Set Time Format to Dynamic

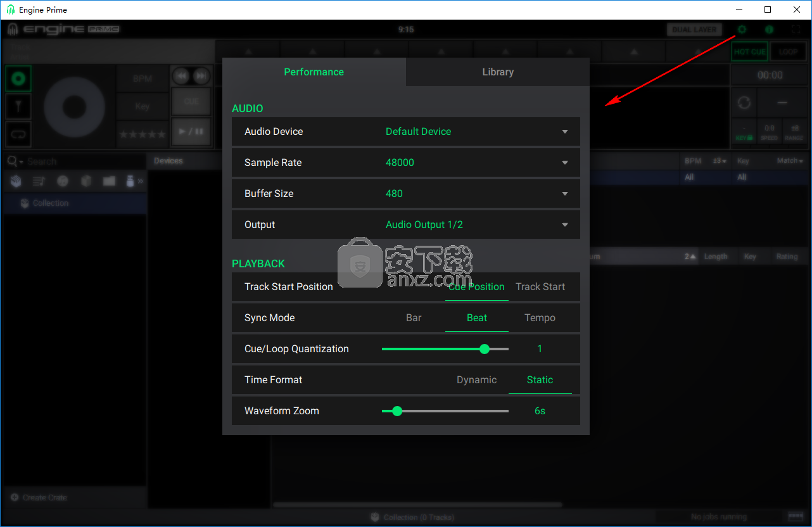click(x=477, y=380)
